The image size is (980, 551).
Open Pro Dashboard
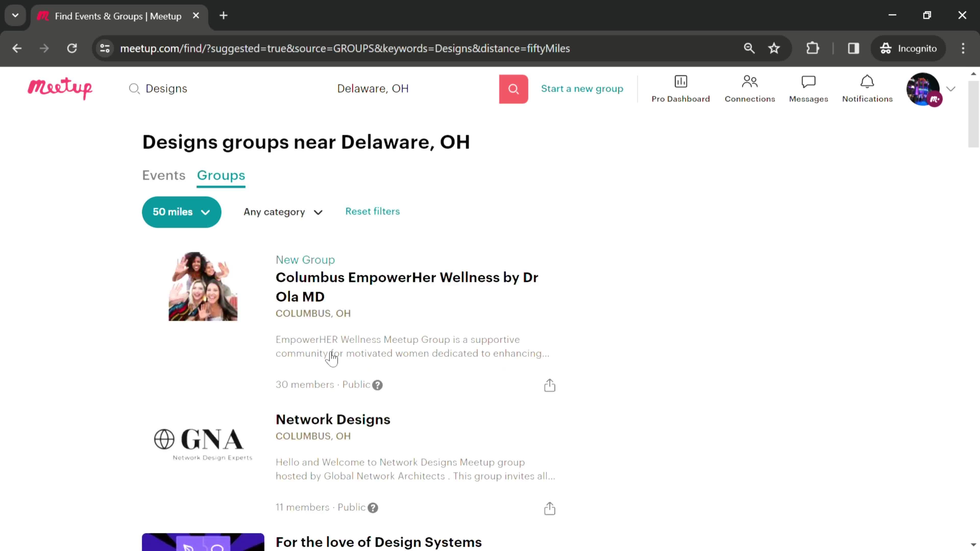(x=681, y=89)
